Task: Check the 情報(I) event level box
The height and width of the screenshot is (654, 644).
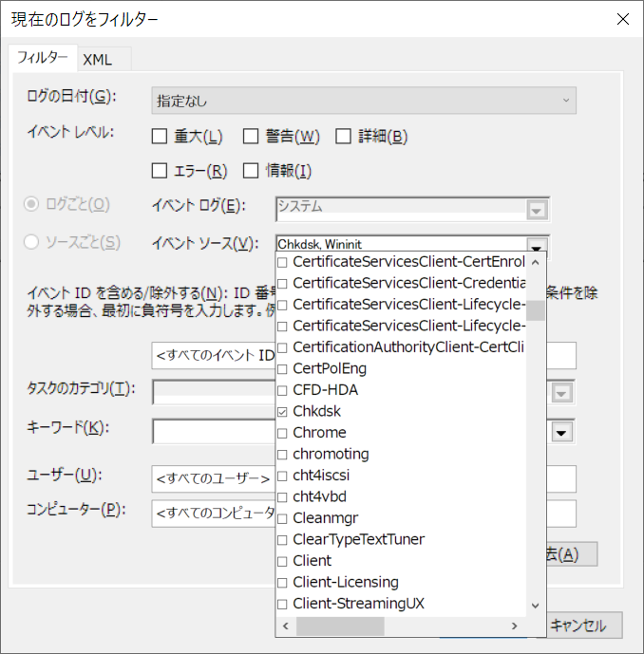Action: tap(251, 171)
